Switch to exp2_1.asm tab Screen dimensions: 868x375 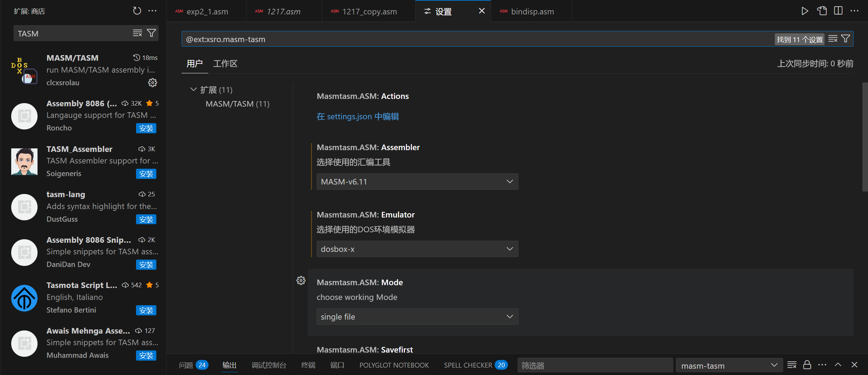tap(206, 11)
